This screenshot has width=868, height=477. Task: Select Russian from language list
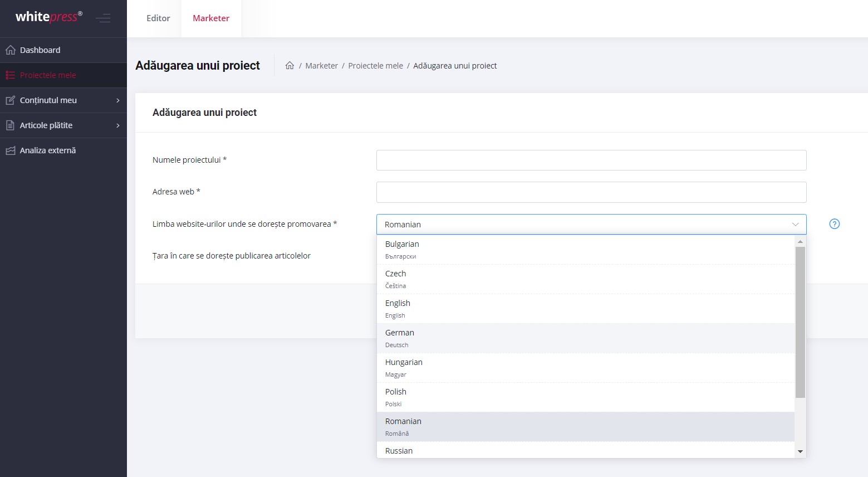pyautogui.click(x=586, y=450)
